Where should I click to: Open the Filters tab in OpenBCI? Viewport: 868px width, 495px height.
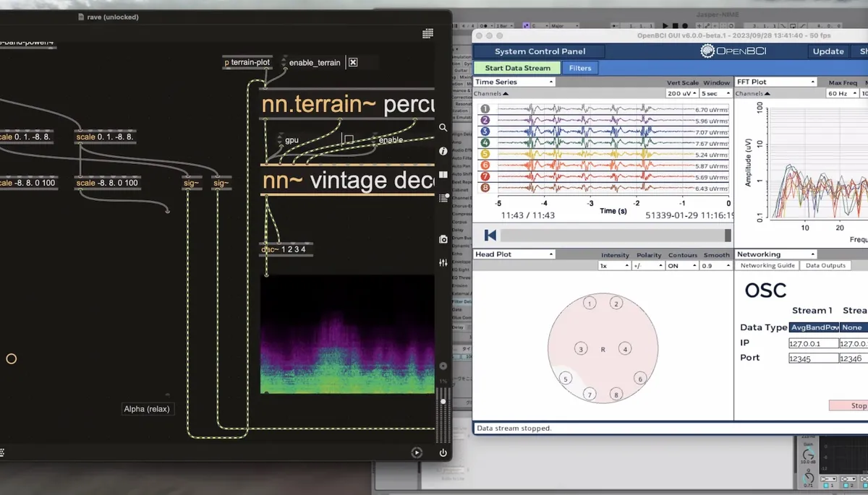coord(579,68)
